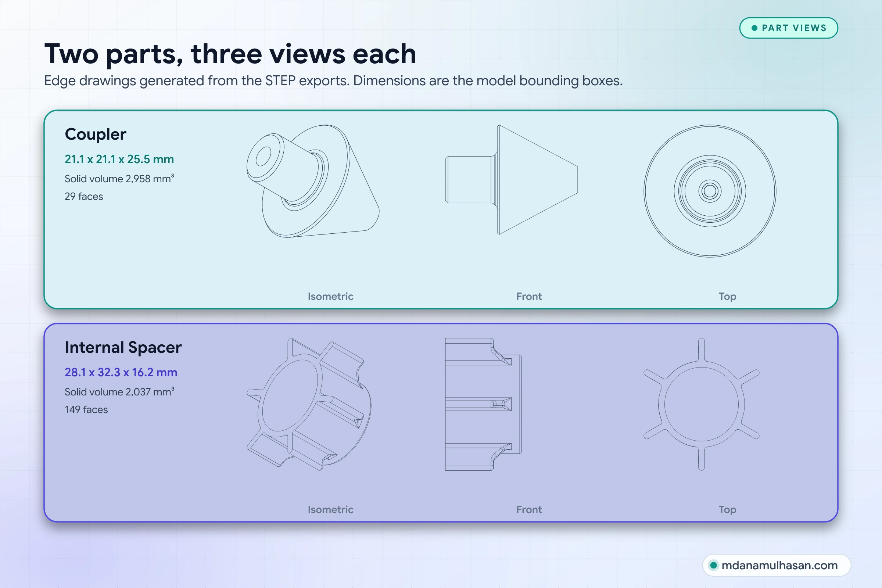Viewport: 882px width, 588px height.
Task: Open the mdanamulhasan.com link
Action: [x=776, y=565]
